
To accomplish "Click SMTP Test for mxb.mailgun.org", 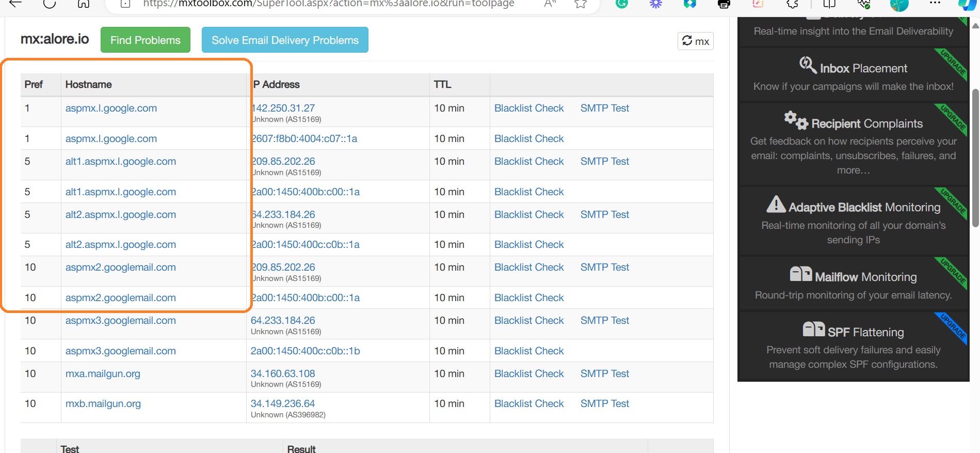I will tap(605, 403).
